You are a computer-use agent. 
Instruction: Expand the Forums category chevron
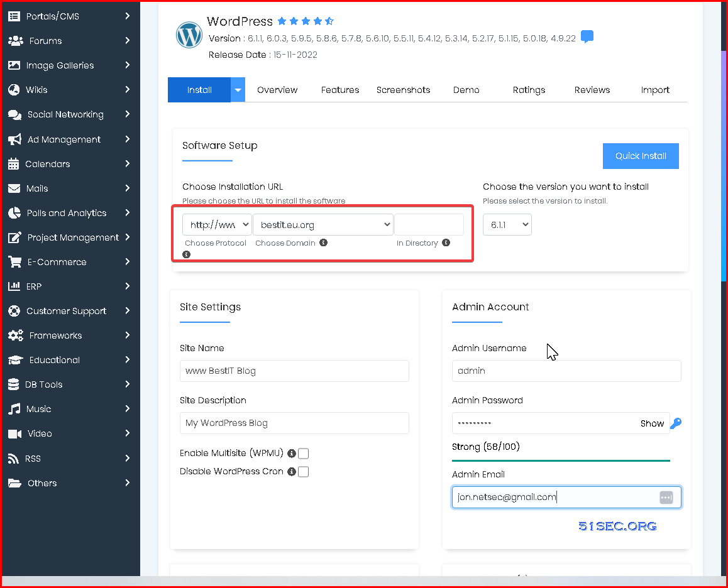(127, 41)
